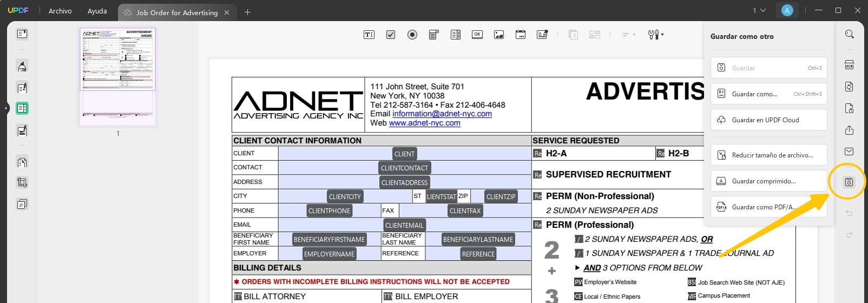The width and height of the screenshot is (868, 303).
Task: Choose Reducir tamaño de archivo...
Action: (769, 155)
